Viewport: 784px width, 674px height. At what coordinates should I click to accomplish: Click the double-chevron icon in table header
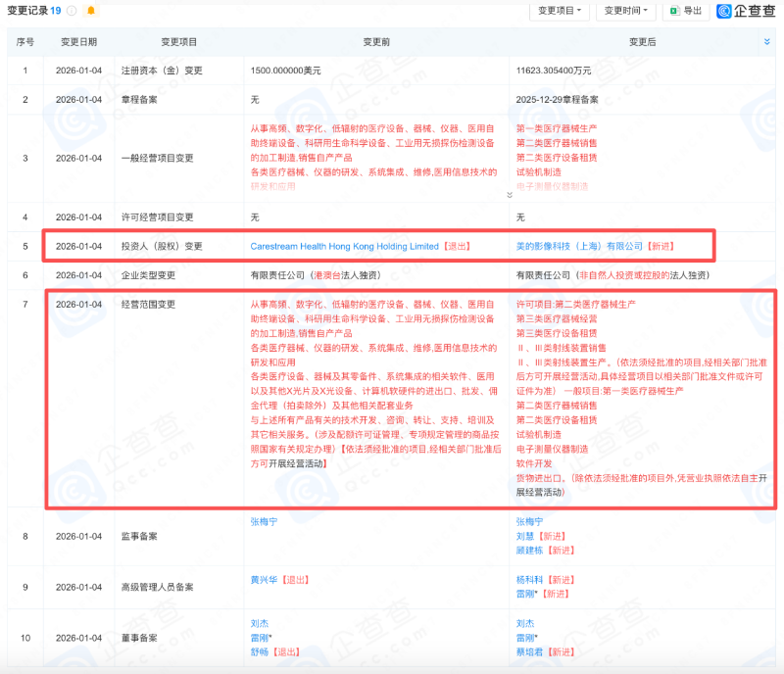pos(766,42)
